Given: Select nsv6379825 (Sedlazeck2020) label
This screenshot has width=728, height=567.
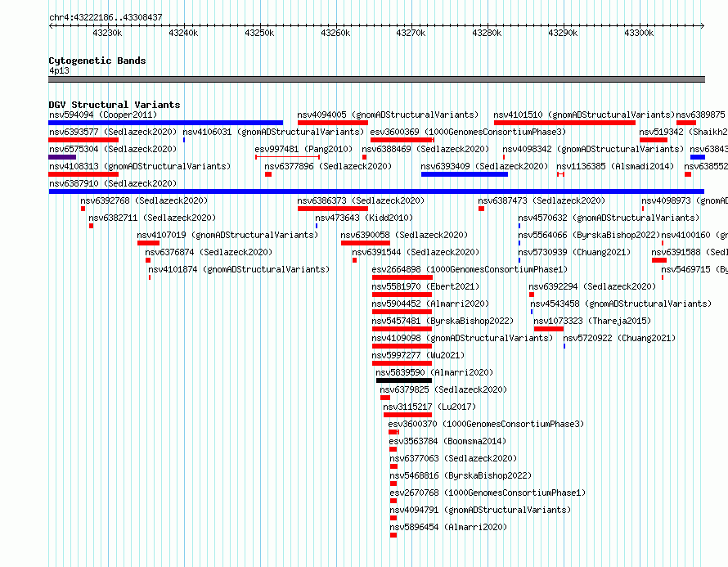Looking at the screenshot, I should pyautogui.click(x=443, y=389).
